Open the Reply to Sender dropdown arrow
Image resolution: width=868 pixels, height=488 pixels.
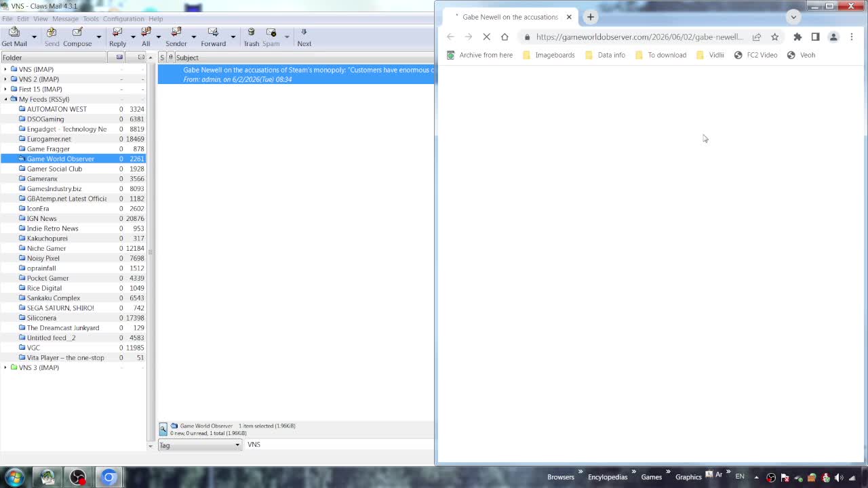(193, 37)
